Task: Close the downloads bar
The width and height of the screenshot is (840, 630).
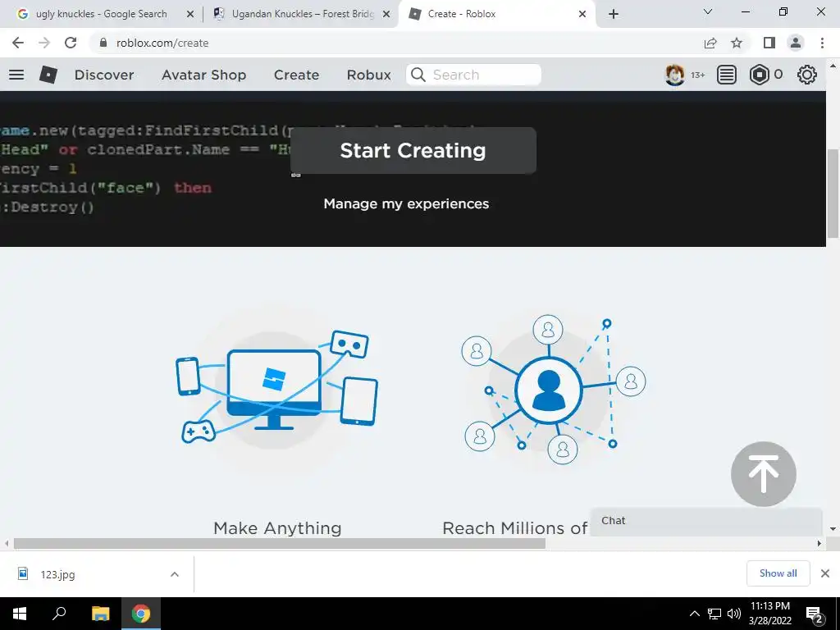Action: click(x=825, y=573)
